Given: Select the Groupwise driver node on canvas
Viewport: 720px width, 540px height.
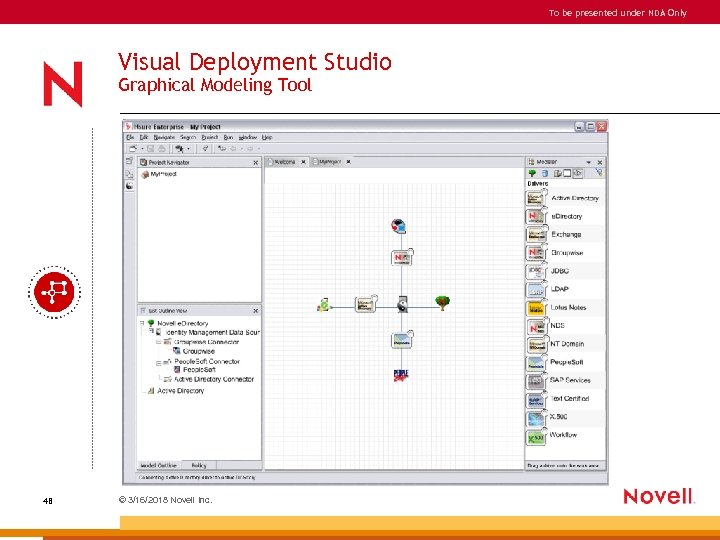Looking at the screenshot, I should tap(402, 257).
